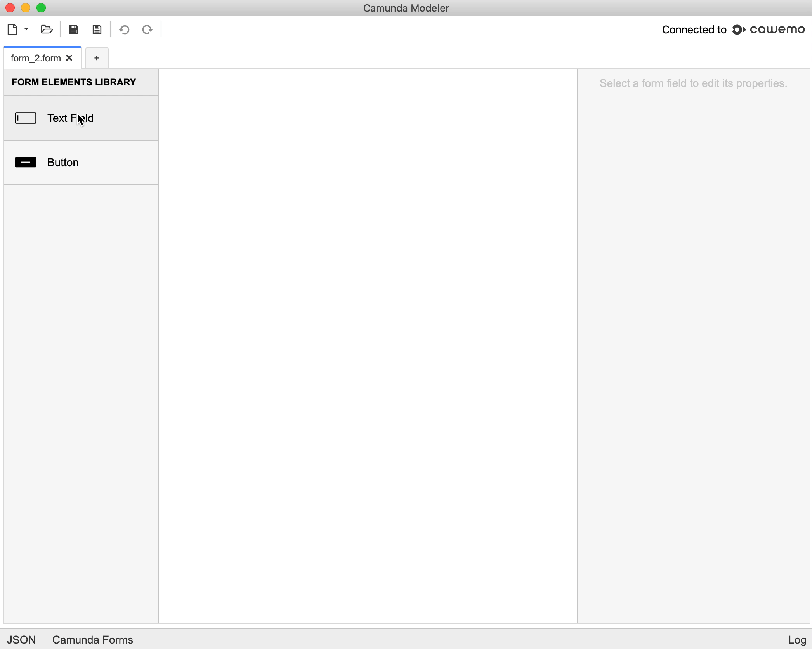The height and width of the screenshot is (649, 812).
Task: Switch to the form_2.form tab
Action: 36,58
